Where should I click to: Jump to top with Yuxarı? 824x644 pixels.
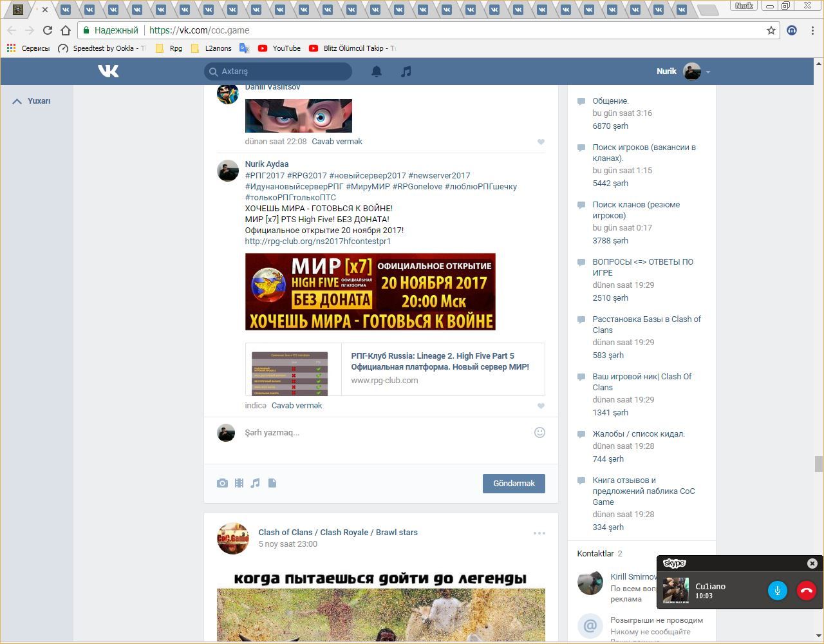click(32, 101)
